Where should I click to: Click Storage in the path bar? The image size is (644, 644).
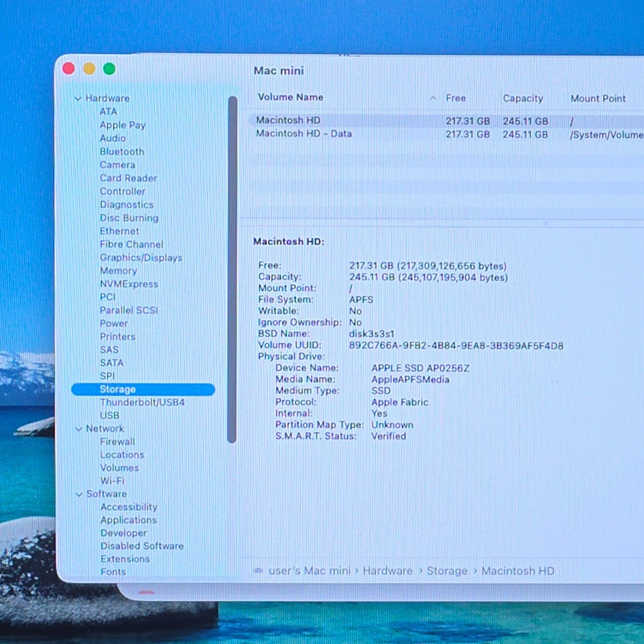click(447, 571)
